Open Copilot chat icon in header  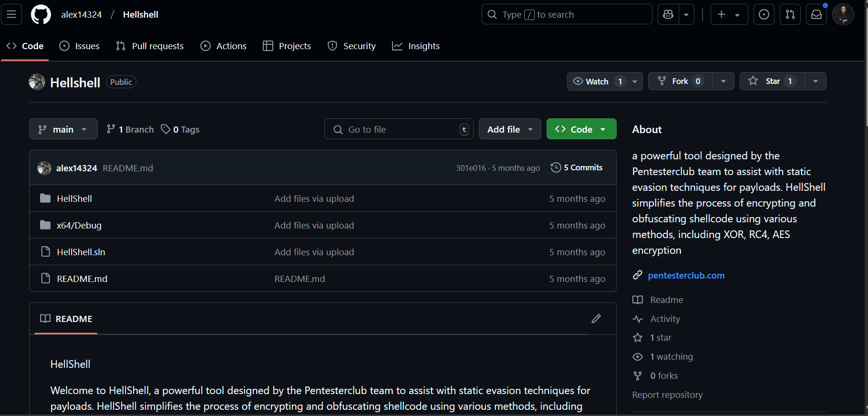[x=668, y=14]
